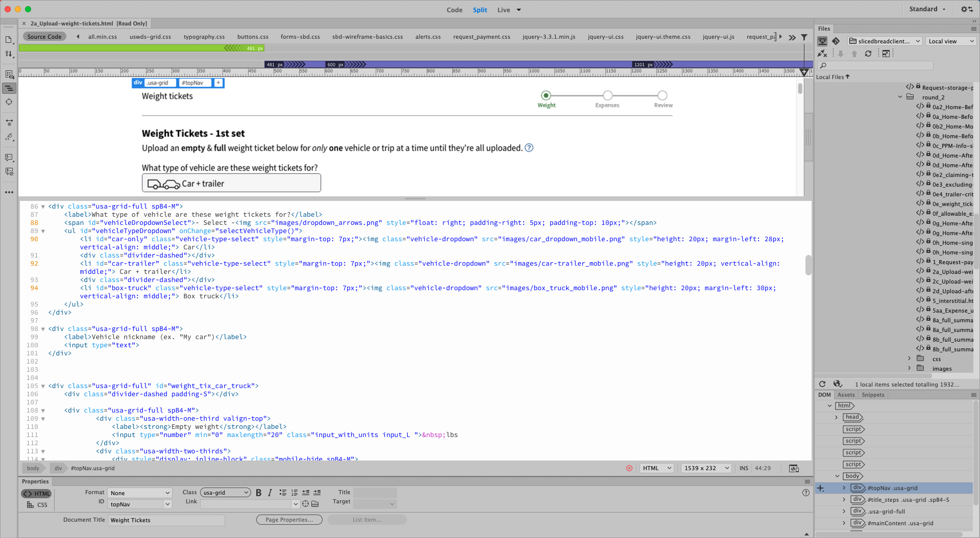Viewport: 980px width, 538px height.
Task: Switch to the Assets tab
Action: 846,395
